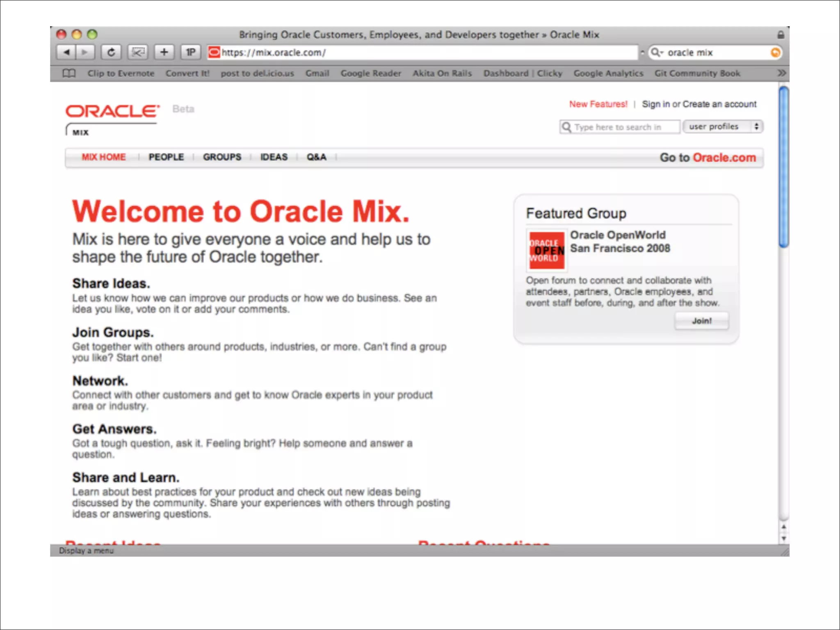The height and width of the screenshot is (630, 840).
Task: Open Oracle OpenWorld San Francisco 2008 link
Action: click(x=620, y=242)
